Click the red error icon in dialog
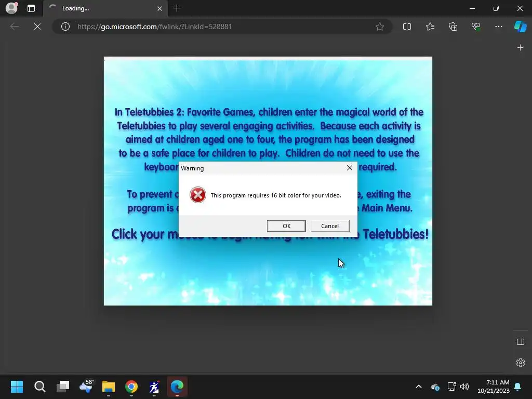The image size is (532, 399). [198, 195]
